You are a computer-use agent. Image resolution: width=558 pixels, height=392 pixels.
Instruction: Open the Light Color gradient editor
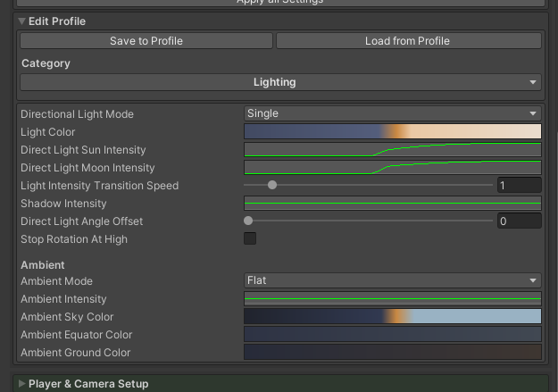pos(393,131)
